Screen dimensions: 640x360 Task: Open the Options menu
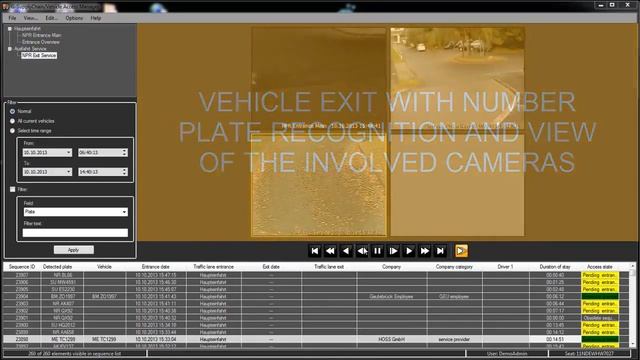(74, 18)
